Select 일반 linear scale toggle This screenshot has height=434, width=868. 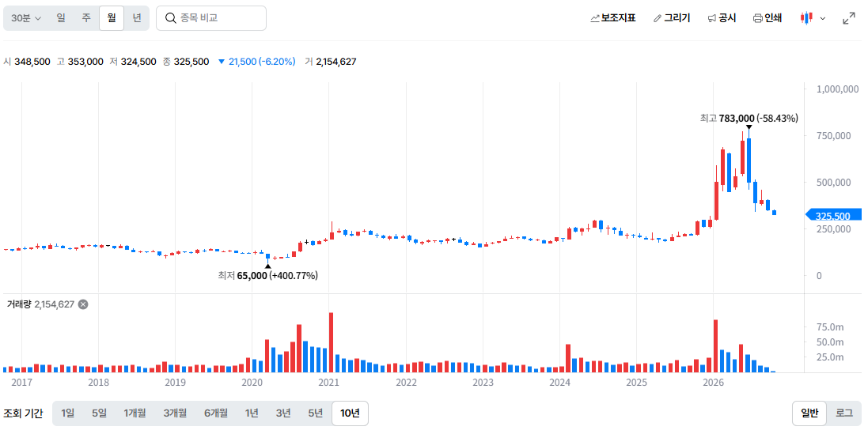pos(809,413)
